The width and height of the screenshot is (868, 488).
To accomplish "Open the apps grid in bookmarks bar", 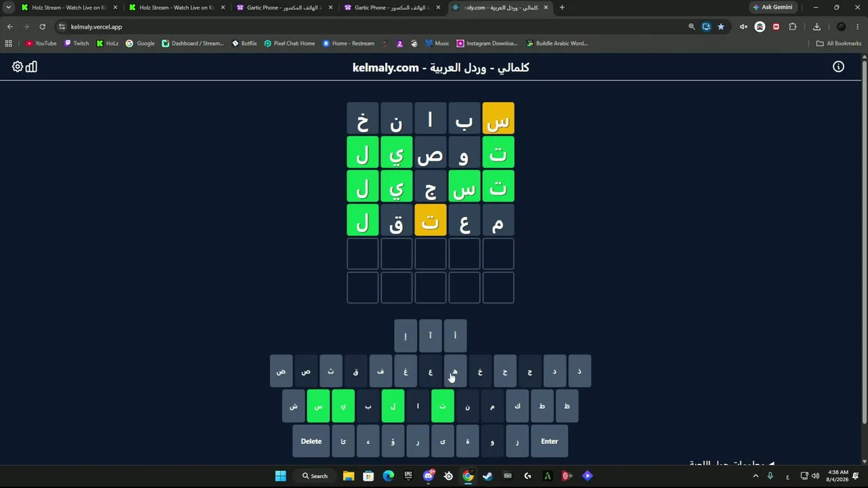I will click(x=8, y=43).
